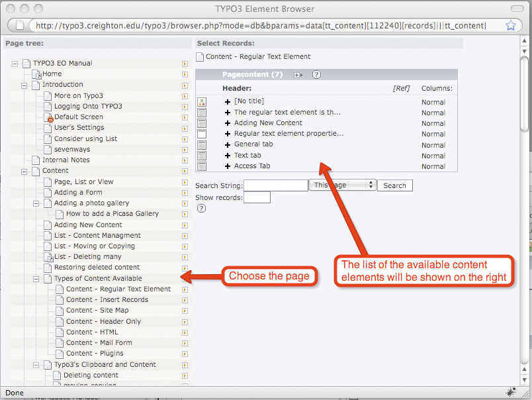Click the orange arrow icon beside Home page
Viewport: 532px width, 400px height.
[x=185, y=74]
